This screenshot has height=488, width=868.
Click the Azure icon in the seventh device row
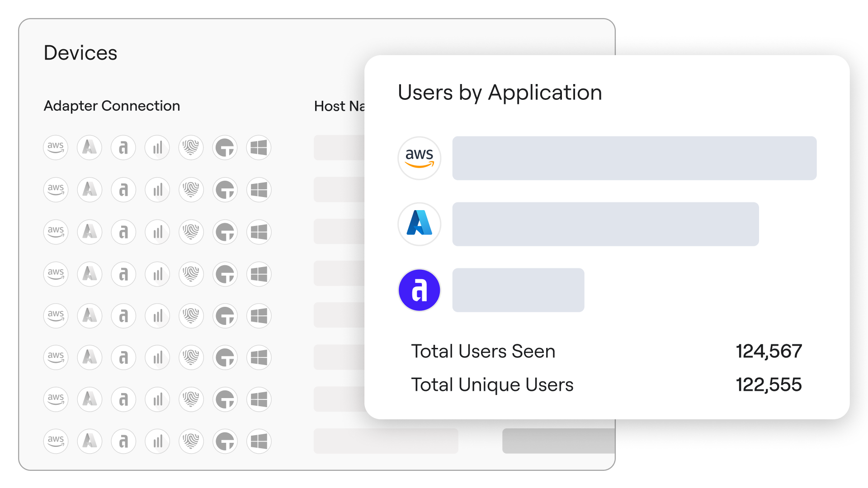point(90,399)
